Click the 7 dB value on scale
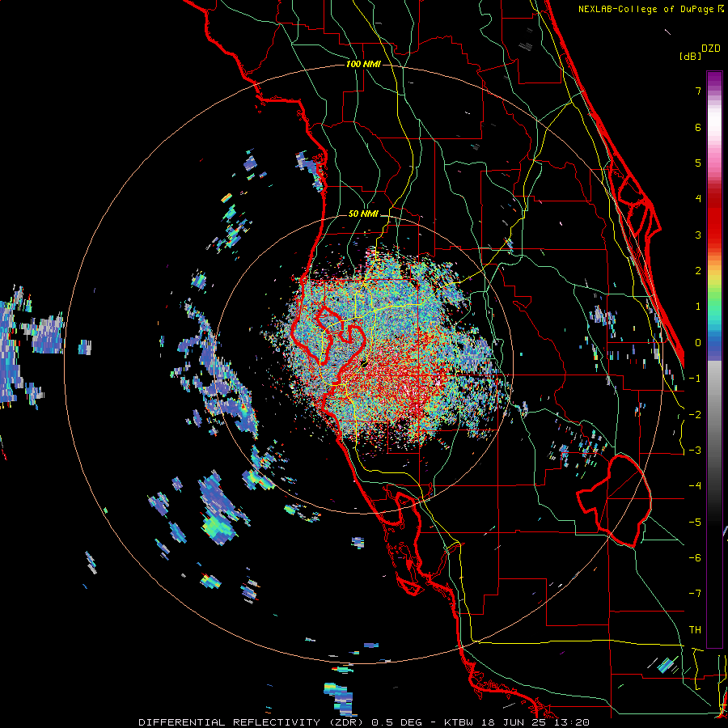 698,91
